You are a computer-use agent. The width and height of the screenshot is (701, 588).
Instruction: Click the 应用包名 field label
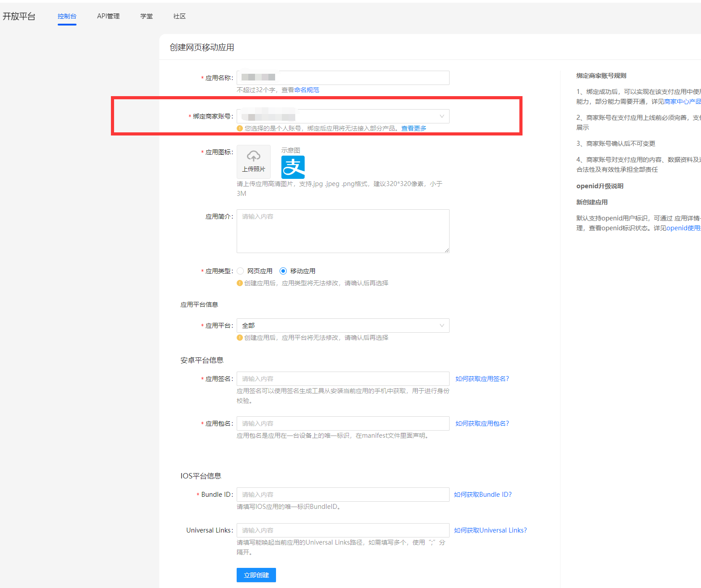coord(219,423)
